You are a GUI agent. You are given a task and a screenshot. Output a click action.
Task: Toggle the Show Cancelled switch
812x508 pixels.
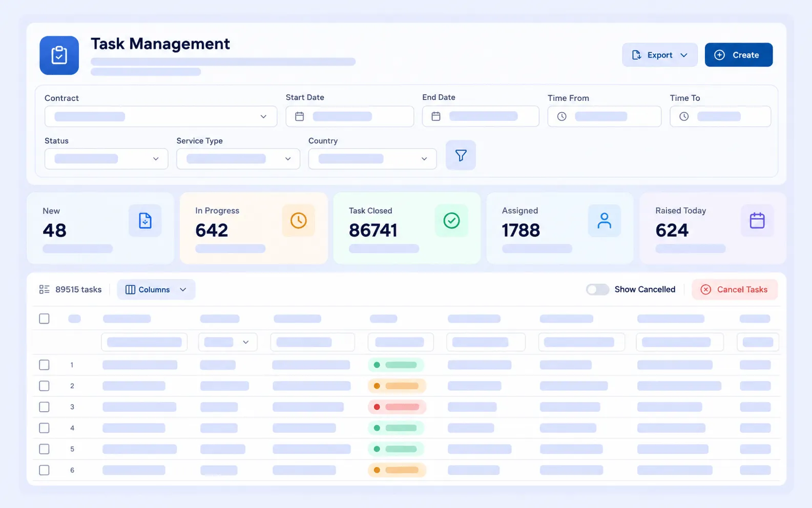[597, 289]
